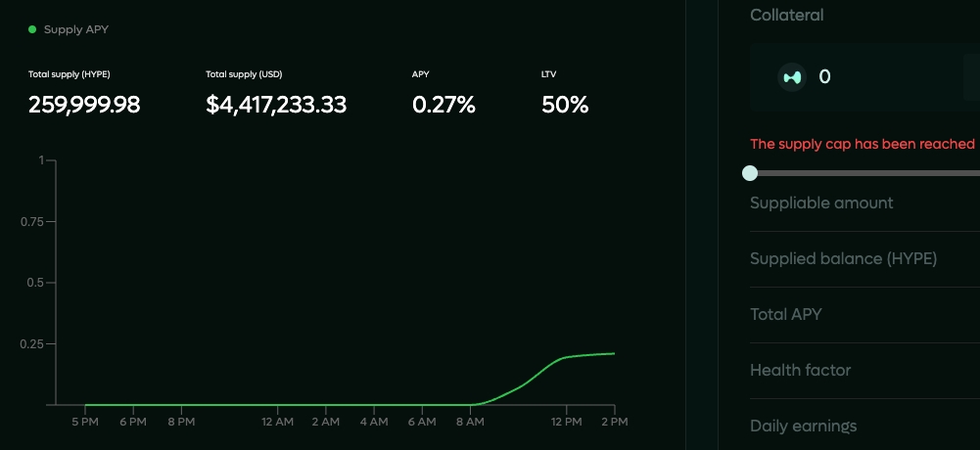
Task: Click the red supply cap reached warning
Action: 863,144
